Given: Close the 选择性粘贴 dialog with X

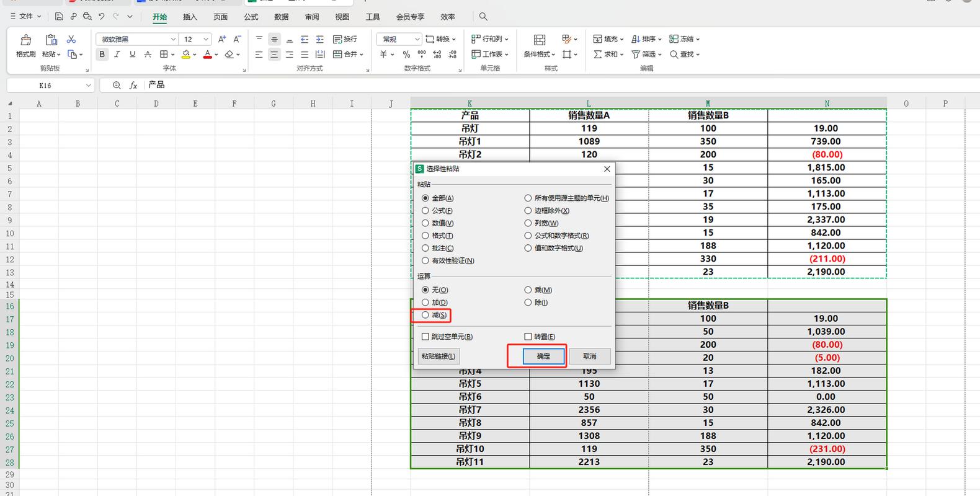Looking at the screenshot, I should coord(607,169).
